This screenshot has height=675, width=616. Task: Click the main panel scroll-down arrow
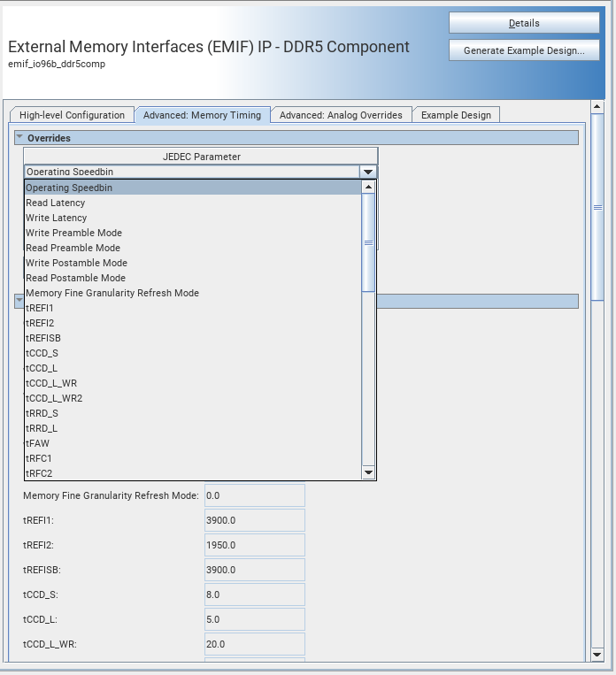597,654
